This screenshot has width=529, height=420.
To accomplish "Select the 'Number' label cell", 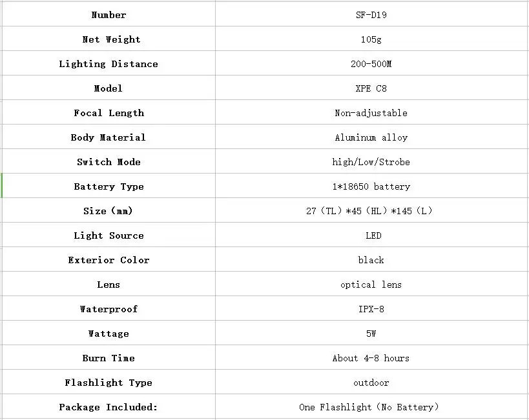I will point(109,14).
